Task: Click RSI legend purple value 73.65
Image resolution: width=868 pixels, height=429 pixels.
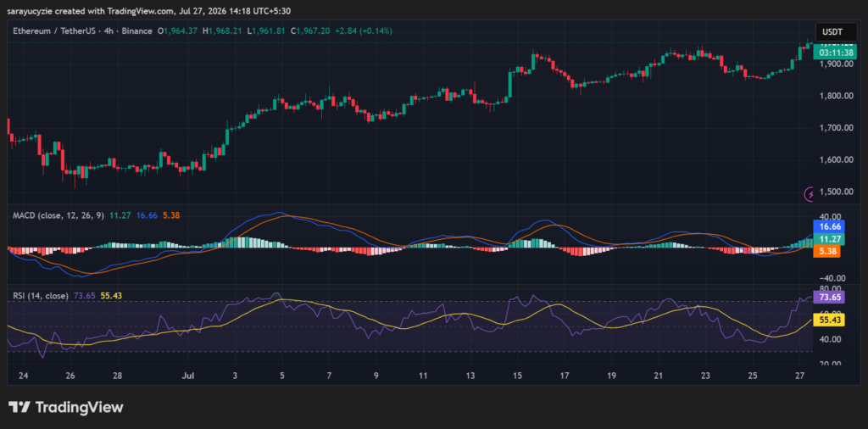Action: point(84,296)
